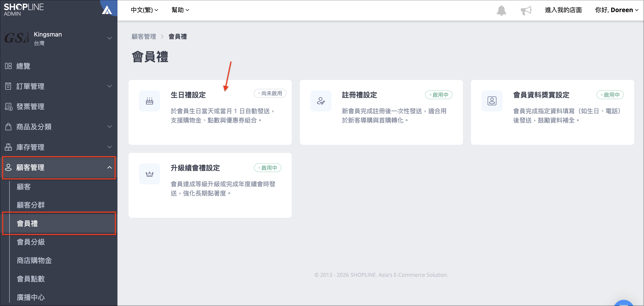Image resolution: width=644 pixels, height=306 pixels.
Task: Click the 啟用中 badge on 升級續會禮設定
Action: click(x=267, y=168)
